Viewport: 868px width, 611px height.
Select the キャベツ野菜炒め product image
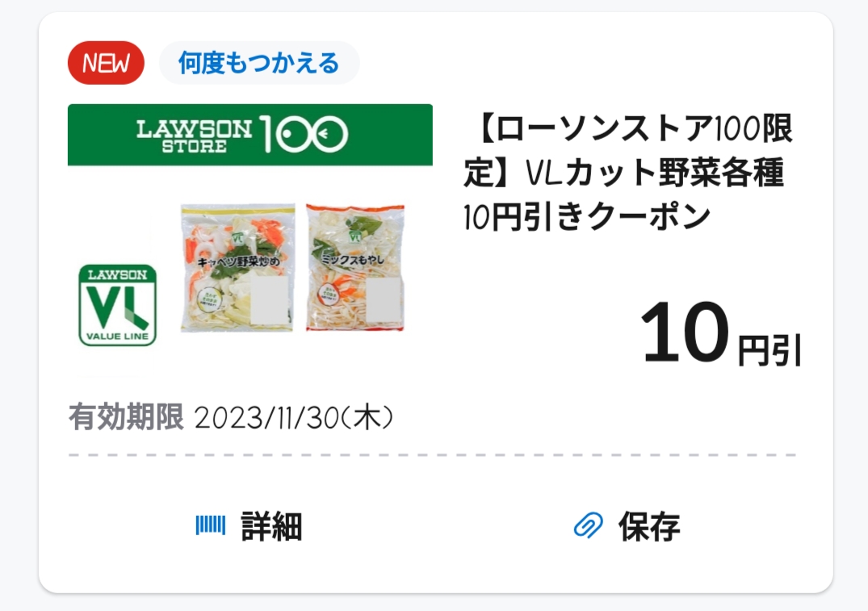pyautogui.click(x=237, y=268)
